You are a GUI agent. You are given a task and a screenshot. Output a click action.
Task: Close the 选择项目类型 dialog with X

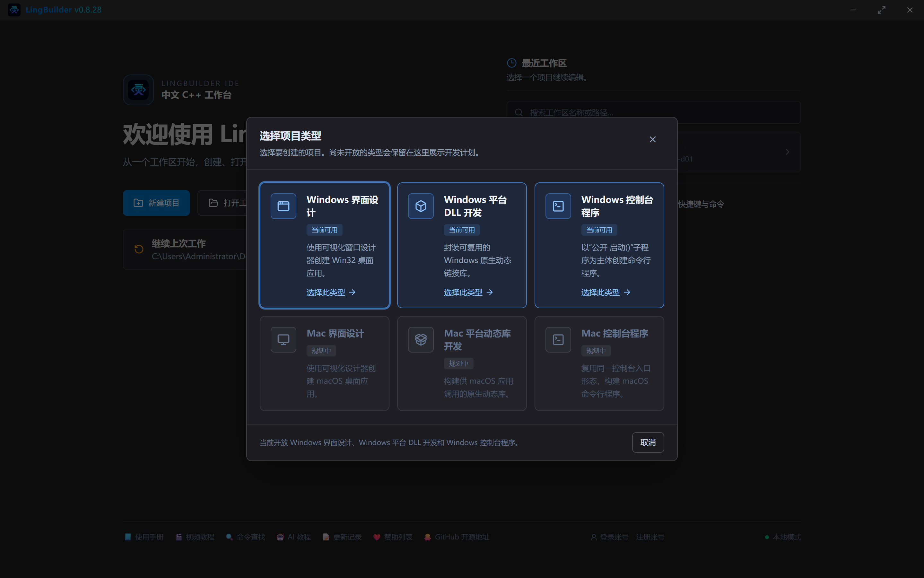652,140
